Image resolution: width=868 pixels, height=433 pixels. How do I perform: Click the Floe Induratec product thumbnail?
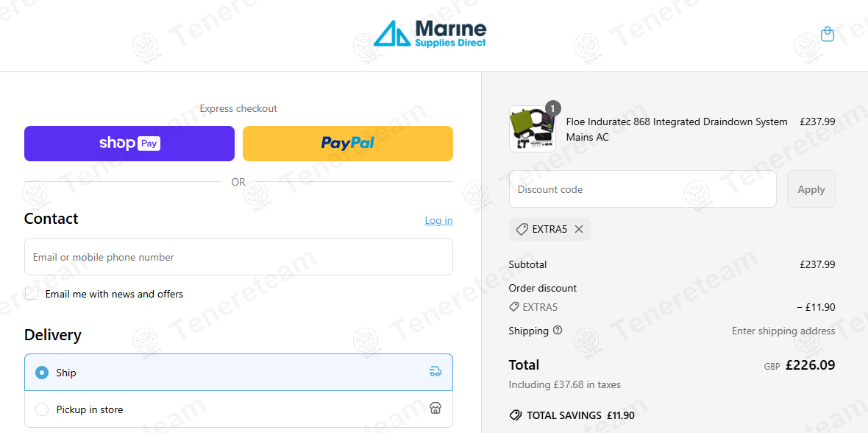533,129
